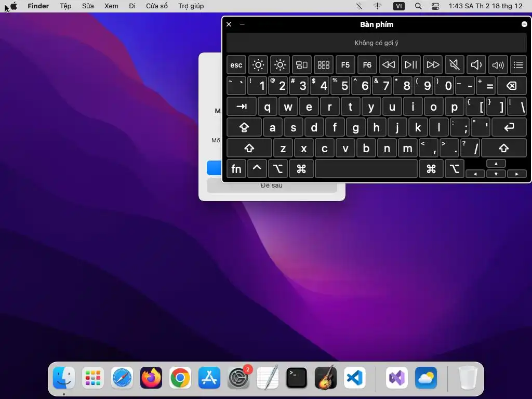Open the Trợ giúp menu
The image size is (532, 399).
click(x=191, y=6)
